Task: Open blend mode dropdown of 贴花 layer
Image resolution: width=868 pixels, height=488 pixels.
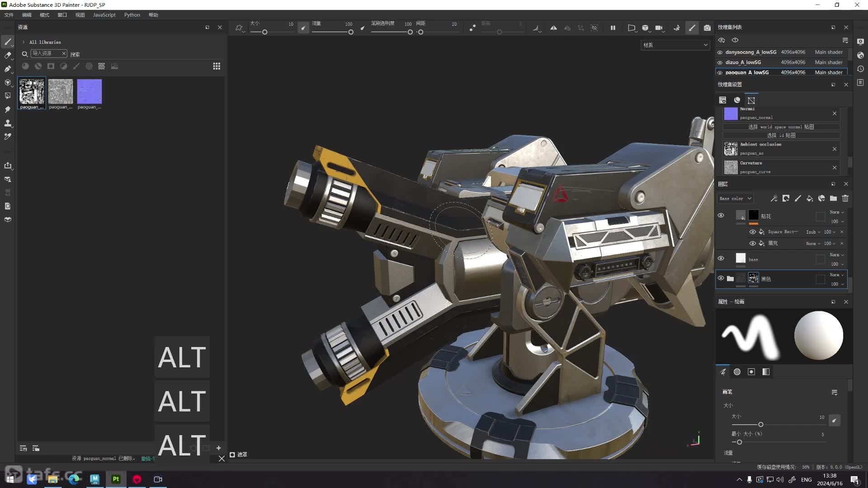Action: pyautogui.click(x=837, y=212)
